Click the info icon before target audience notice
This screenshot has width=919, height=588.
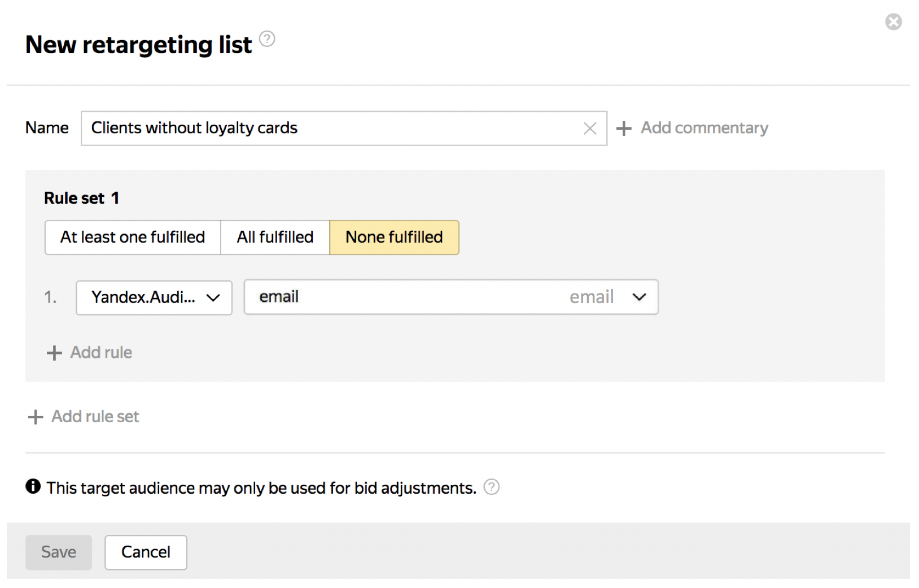pyautogui.click(x=33, y=486)
